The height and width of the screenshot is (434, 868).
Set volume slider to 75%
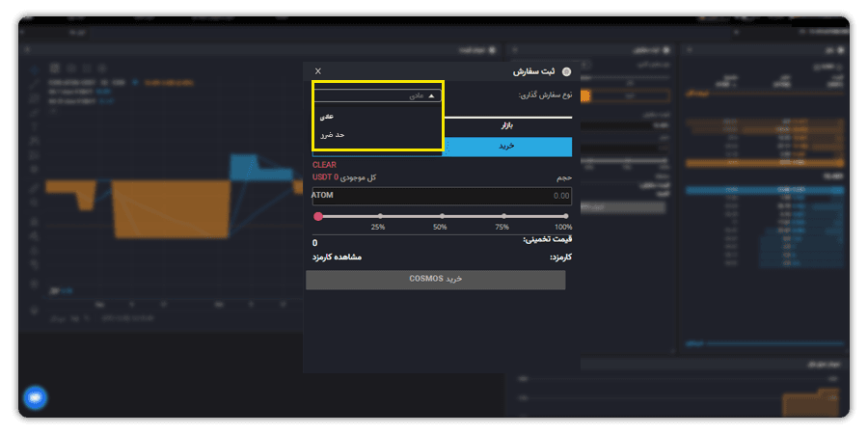coord(503,216)
